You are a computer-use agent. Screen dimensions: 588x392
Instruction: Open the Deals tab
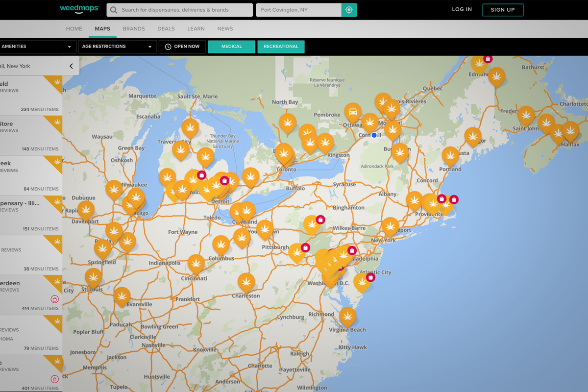point(166,29)
